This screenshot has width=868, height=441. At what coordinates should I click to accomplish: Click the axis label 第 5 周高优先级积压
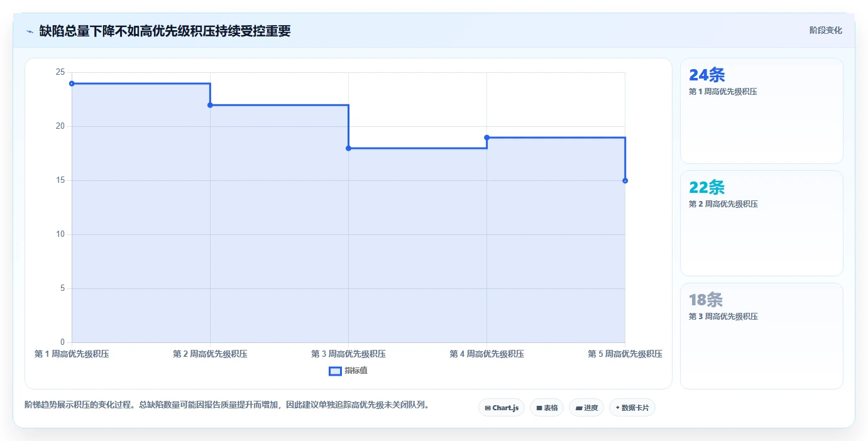[x=625, y=354]
